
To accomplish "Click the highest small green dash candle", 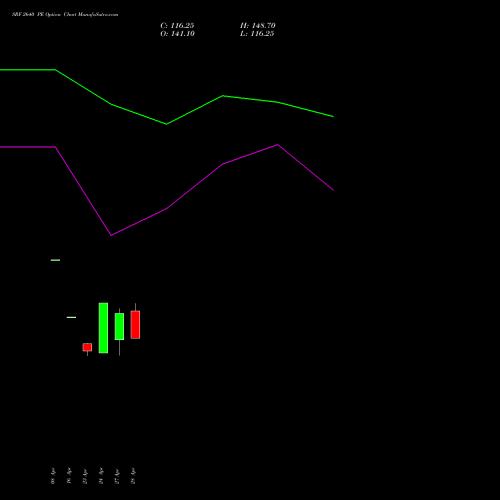I will click(55, 260).
